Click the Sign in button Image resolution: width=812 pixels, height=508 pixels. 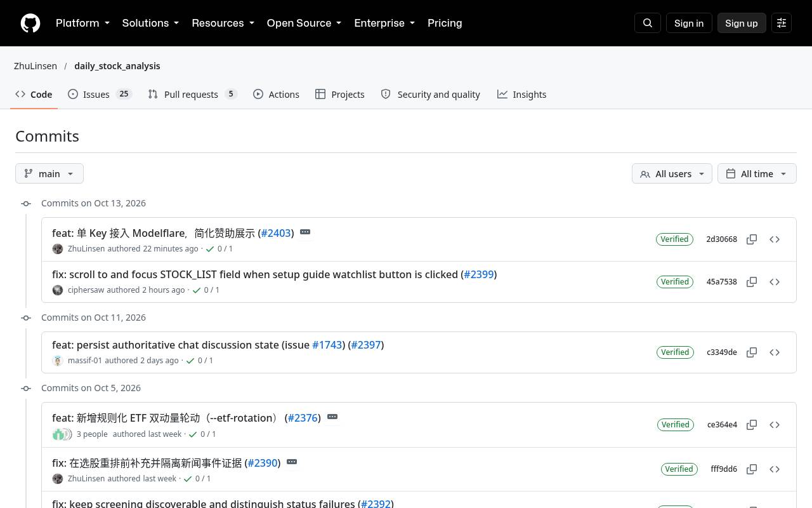(x=689, y=23)
